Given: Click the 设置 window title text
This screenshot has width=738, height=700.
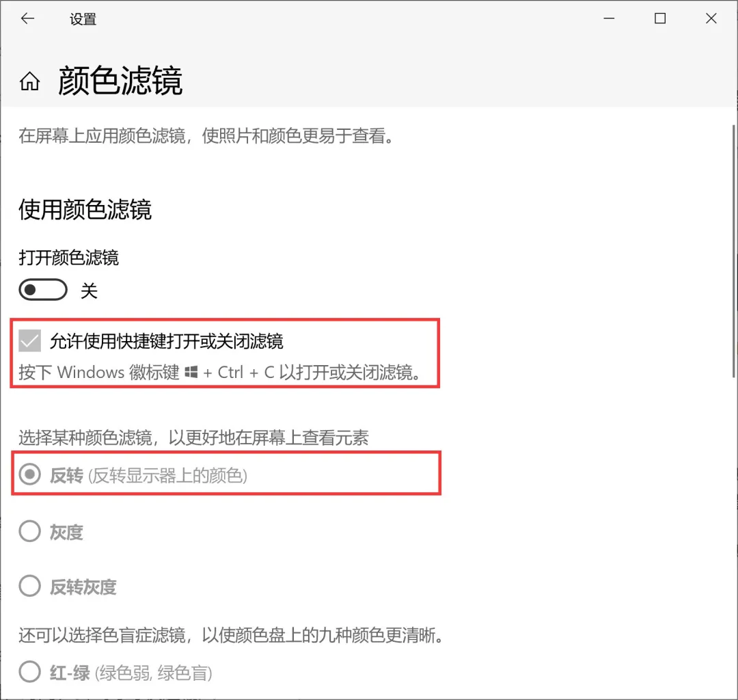Looking at the screenshot, I should [x=83, y=20].
